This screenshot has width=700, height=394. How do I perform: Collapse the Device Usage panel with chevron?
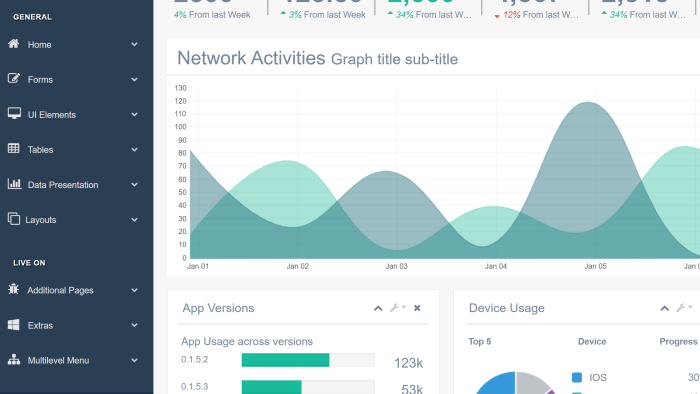click(x=664, y=308)
